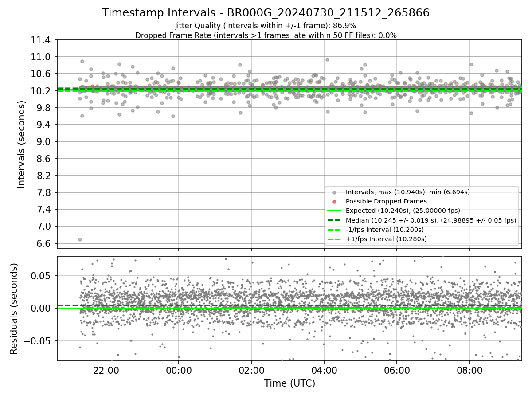
Task: Click the dark green dashed line sample beside 'Median'
Action: (x=334, y=220)
